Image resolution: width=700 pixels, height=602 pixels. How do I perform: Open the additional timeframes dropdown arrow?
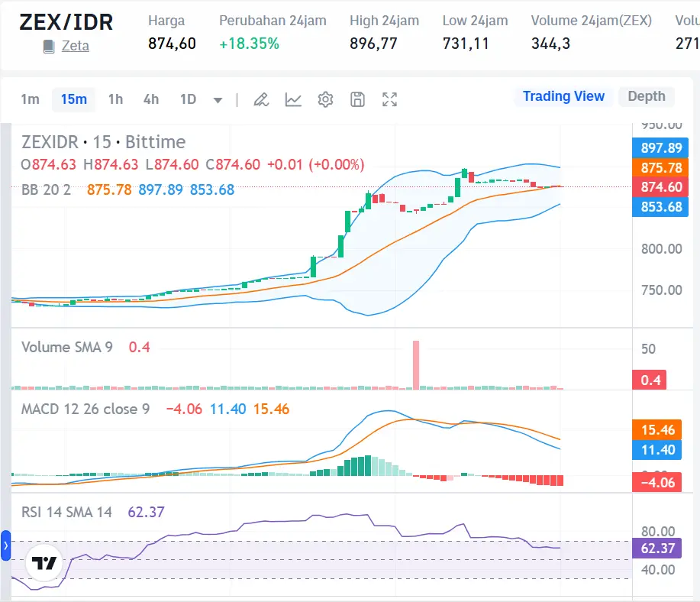pyautogui.click(x=218, y=99)
